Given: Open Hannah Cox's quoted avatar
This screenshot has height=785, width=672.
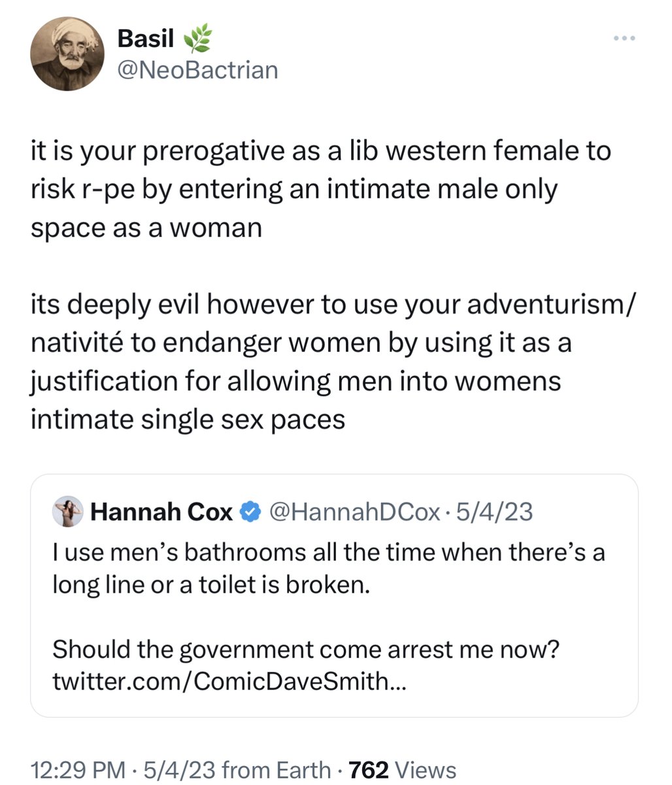Looking at the screenshot, I should pos(68,512).
